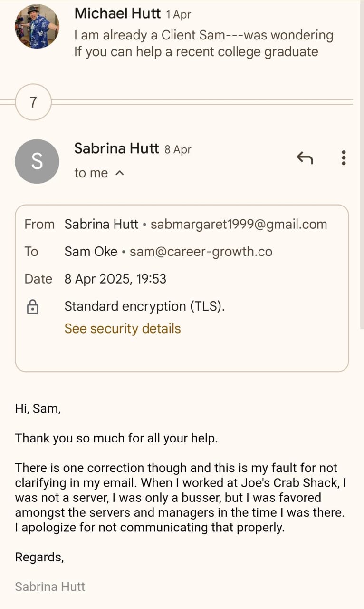
Task: Open the three-dot more options menu
Action: [x=344, y=157]
